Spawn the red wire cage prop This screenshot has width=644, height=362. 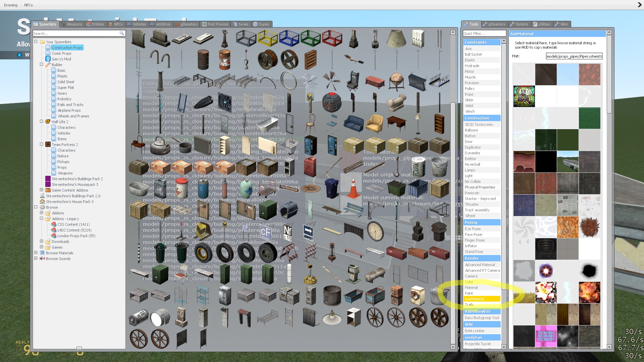(332, 38)
